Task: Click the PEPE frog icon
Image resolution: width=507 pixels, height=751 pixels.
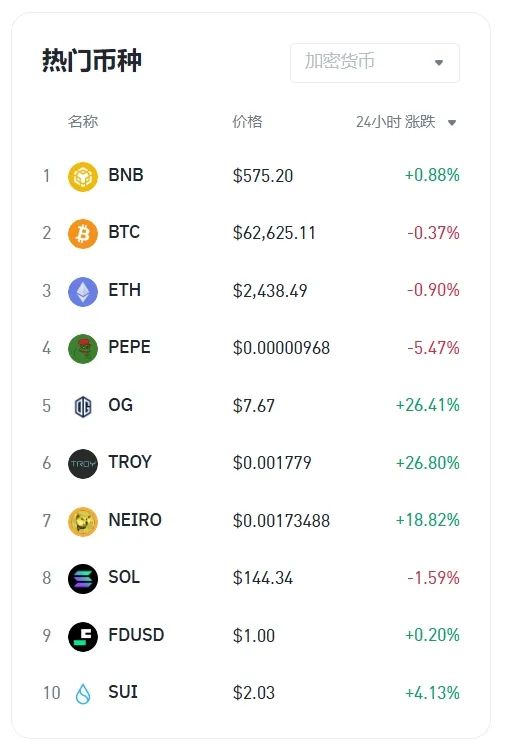Action: point(83,349)
